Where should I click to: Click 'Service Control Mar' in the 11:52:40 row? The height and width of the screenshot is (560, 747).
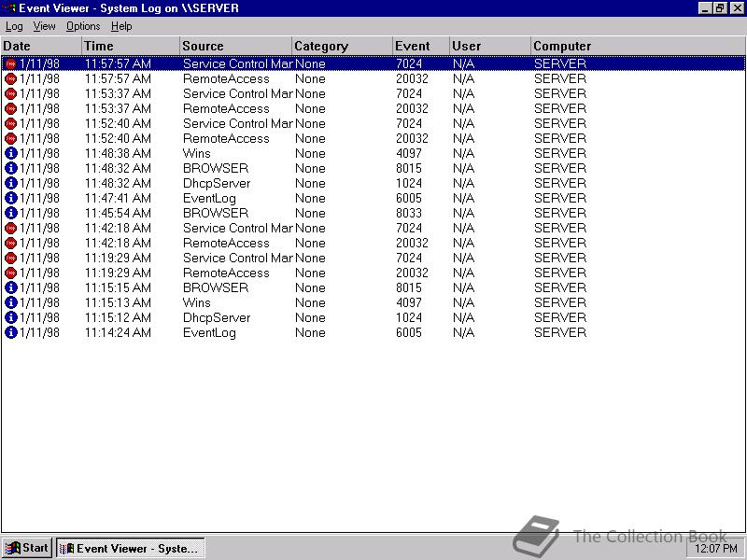coord(237,123)
